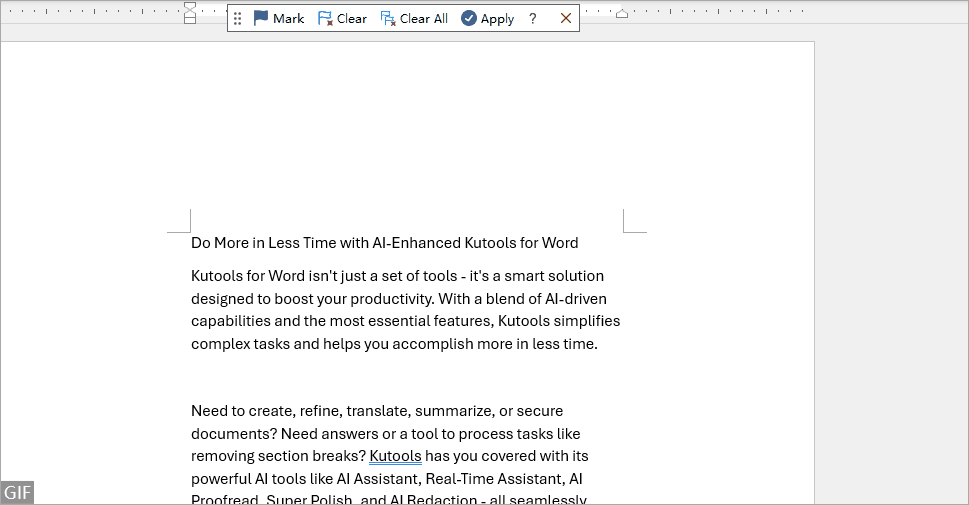Click the line 'powerful AI tools like AI Assistant'
Viewport: 969px width, 505px height.
[x=387, y=479]
